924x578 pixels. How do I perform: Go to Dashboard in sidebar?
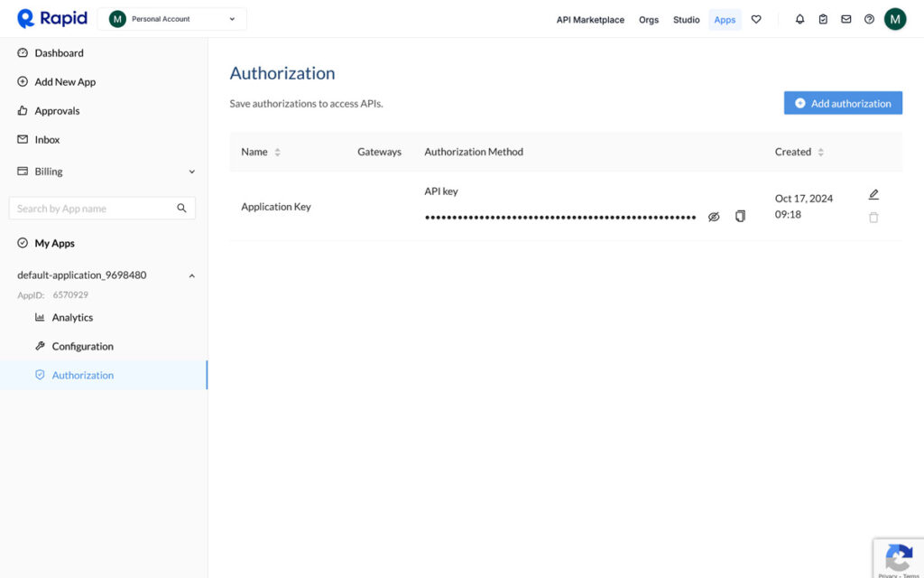(59, 53)
